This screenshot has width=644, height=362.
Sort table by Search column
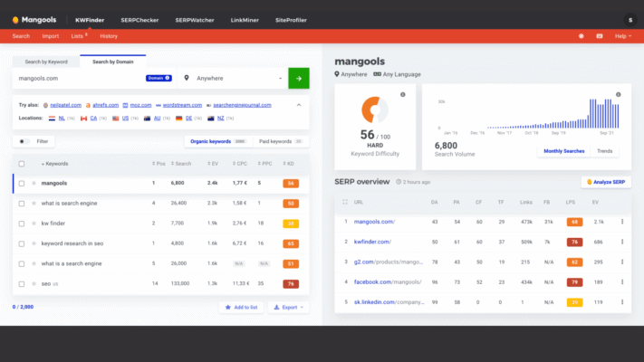coord(181,164)
